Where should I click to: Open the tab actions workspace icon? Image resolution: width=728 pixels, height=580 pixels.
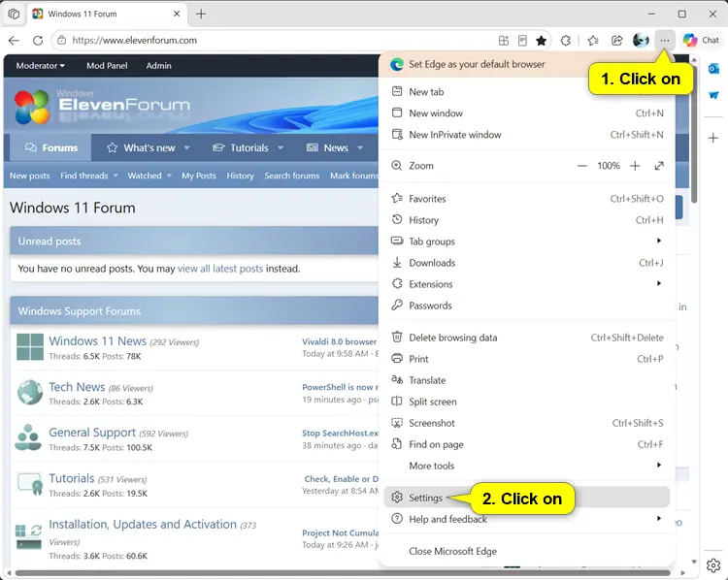coord(14,14)
